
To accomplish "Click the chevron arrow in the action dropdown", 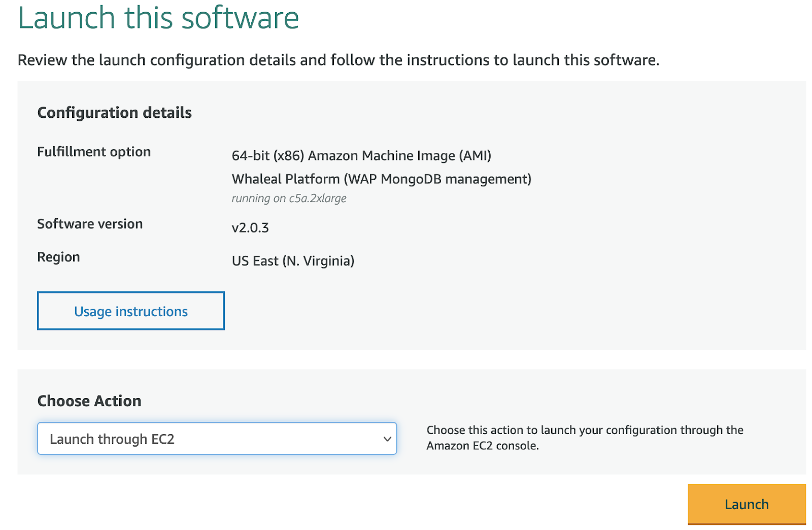I will (387, 439).
